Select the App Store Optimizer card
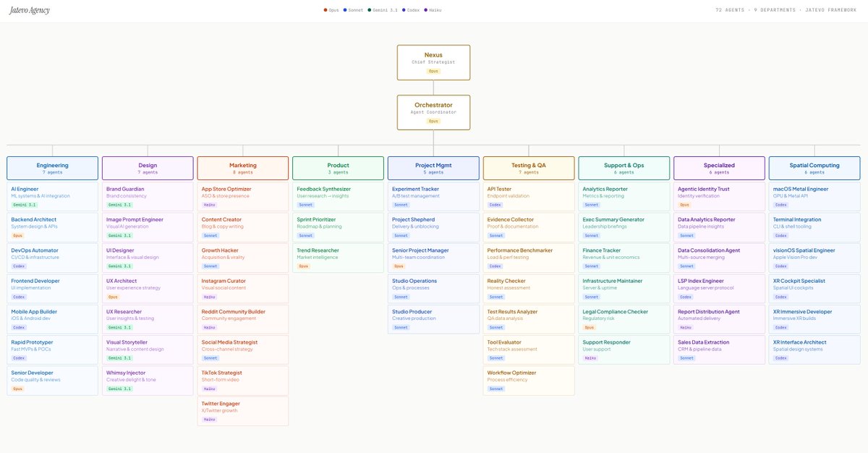The height and width of the screenshot is (453, 868). pos(243,196)
